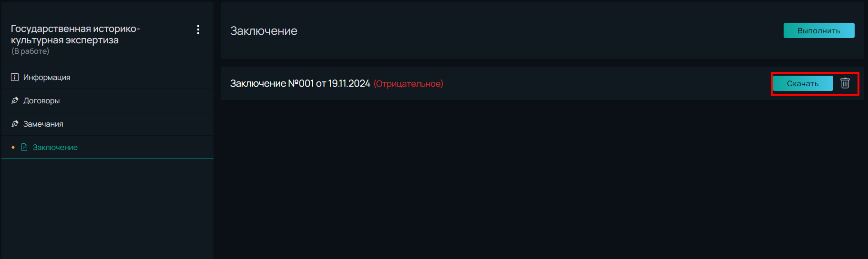Delete the conclusion with the trash icon
This screenshot has width=868, height=259.
point(845,83)
